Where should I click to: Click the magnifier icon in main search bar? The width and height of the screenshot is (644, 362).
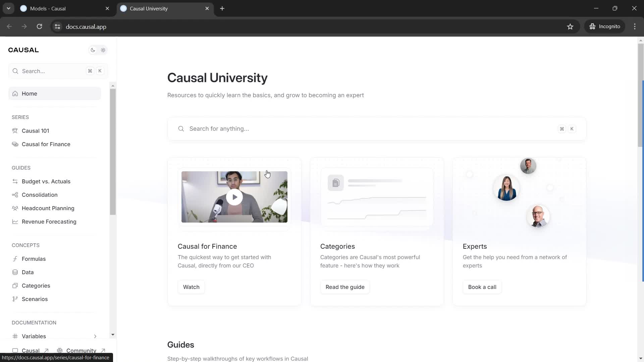click(181, 129)
